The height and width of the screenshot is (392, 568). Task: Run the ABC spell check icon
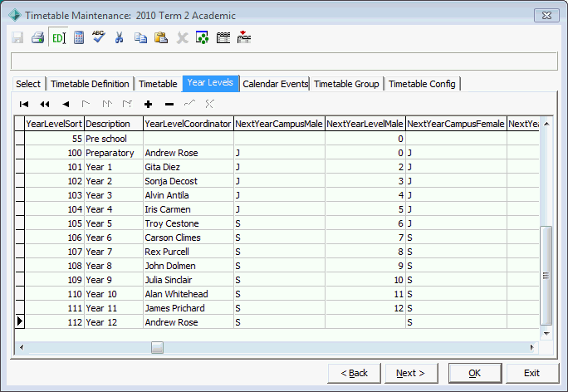tap(99, 37)
